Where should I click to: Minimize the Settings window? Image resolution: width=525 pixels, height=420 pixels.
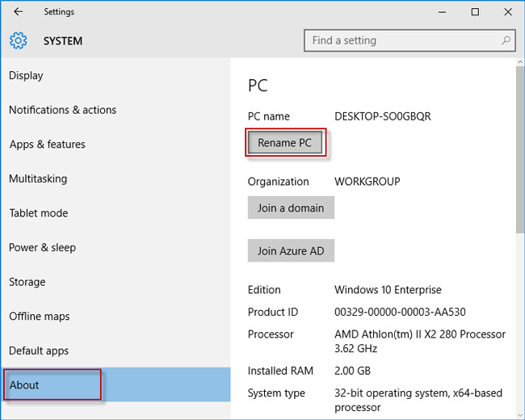[442, 12]
